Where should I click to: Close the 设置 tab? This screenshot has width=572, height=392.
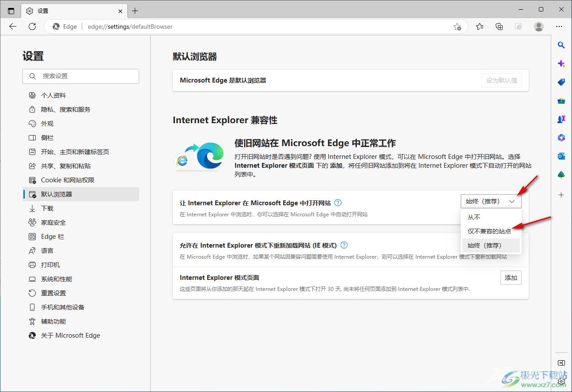(x=121, y=11)
